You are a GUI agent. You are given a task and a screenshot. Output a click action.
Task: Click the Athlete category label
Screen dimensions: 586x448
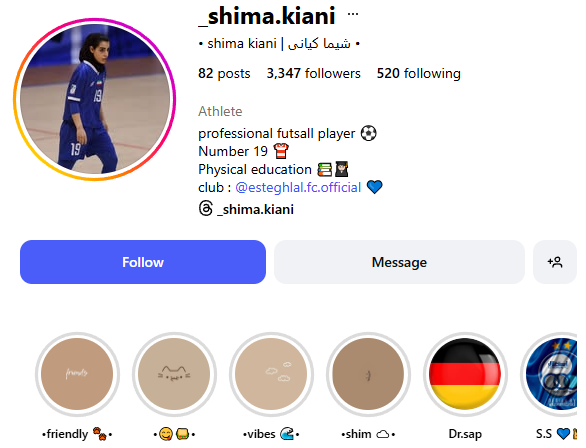(220, 111)
